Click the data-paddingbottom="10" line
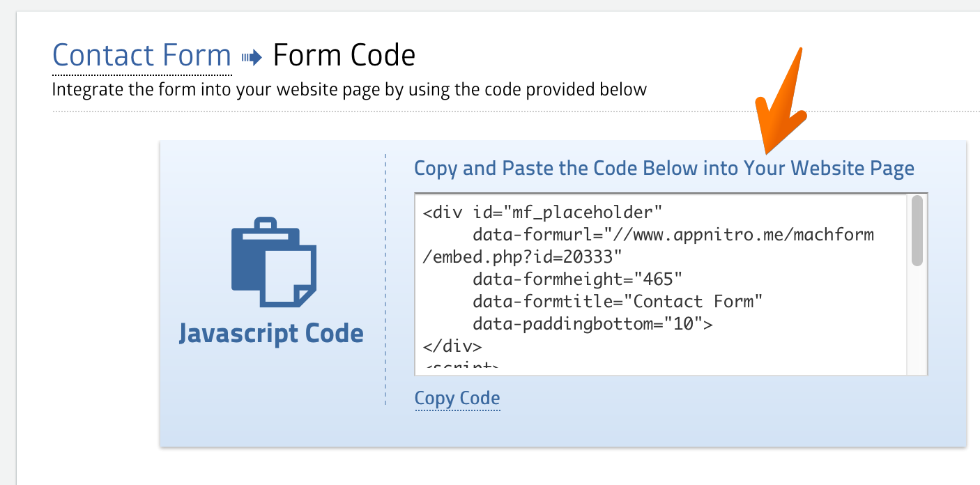 pyautogui.click(x=592, y=324)
